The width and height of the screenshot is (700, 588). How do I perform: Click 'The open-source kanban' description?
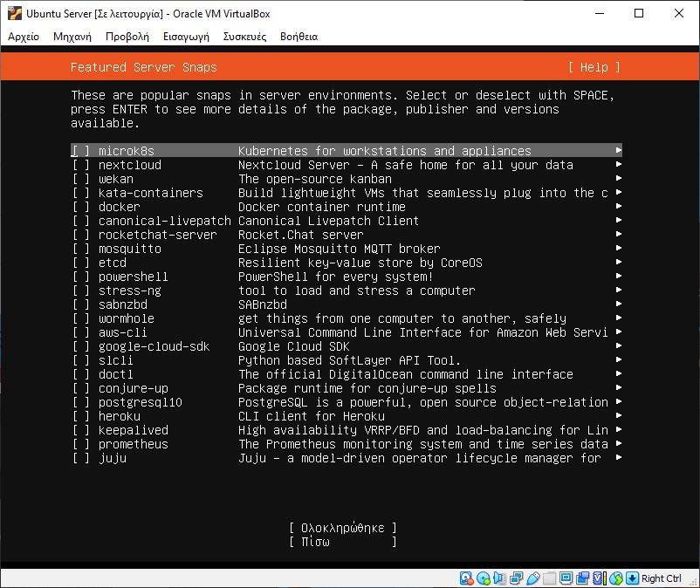pyautogui.click(x=315, y=179)
